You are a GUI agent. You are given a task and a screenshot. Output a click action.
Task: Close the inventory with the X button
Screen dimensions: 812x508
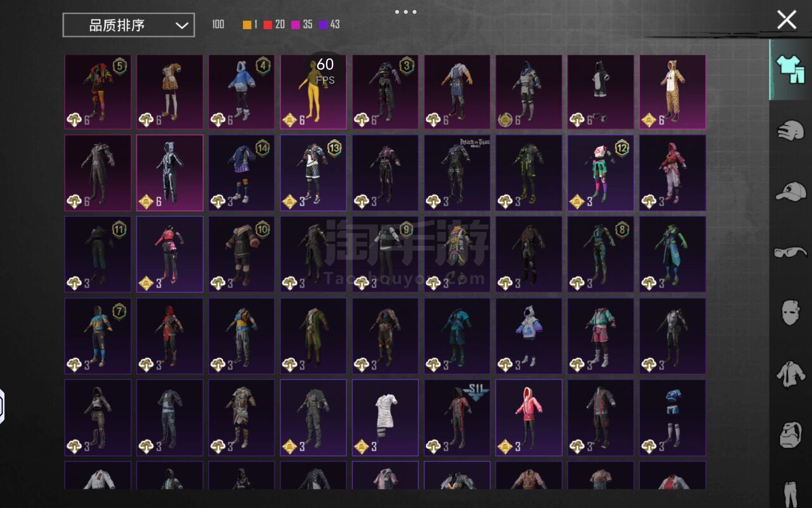point(787,20)
